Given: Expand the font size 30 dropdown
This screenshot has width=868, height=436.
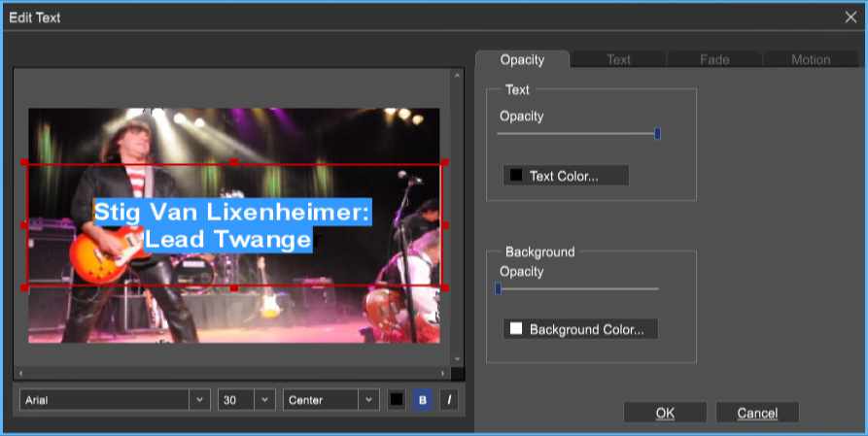Looking at the screenshot, I should click(x=264, y=400).
